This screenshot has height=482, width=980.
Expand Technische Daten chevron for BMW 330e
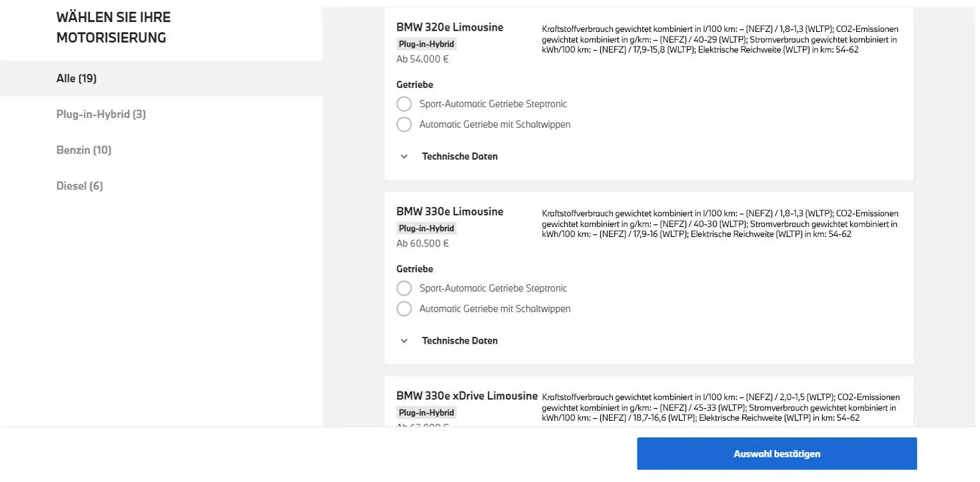(x=404, y=341)
